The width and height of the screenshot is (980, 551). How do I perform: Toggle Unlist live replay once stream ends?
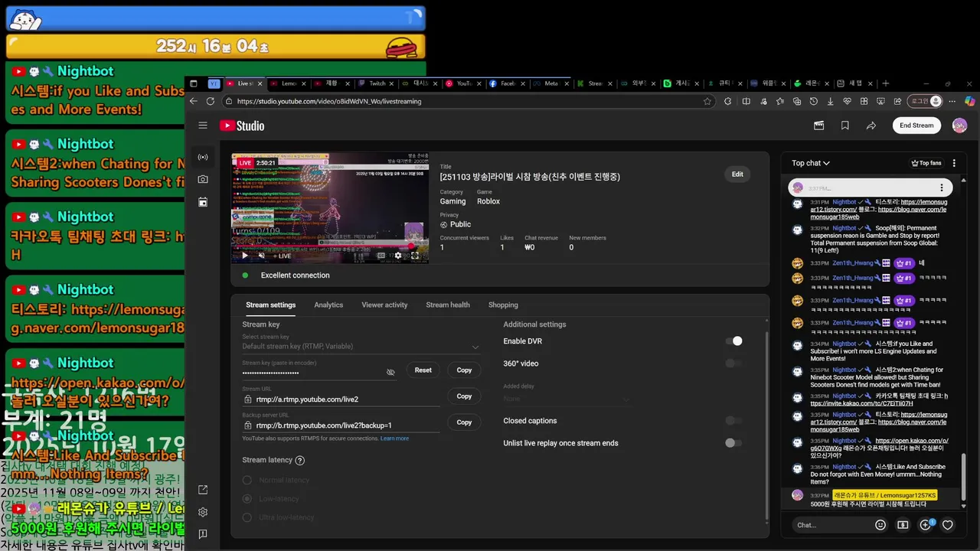pos(733,443)
